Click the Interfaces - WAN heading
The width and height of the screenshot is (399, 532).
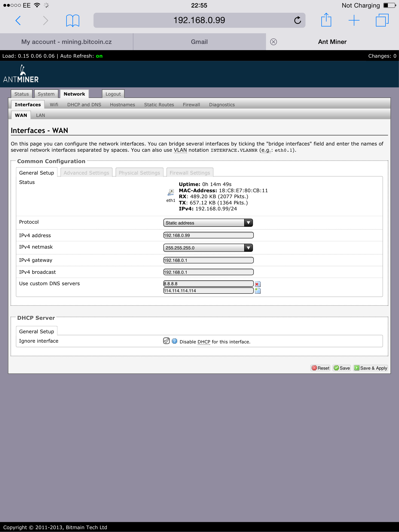39,130
